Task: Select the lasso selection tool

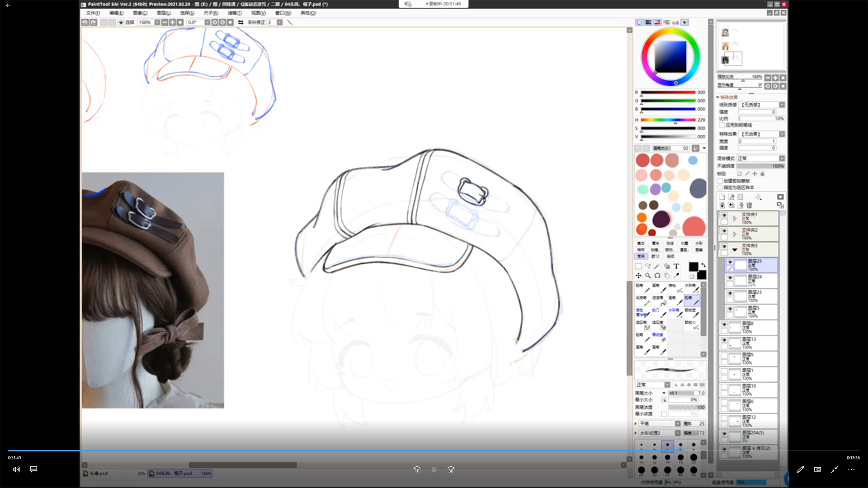Action: tap(648, 267)
